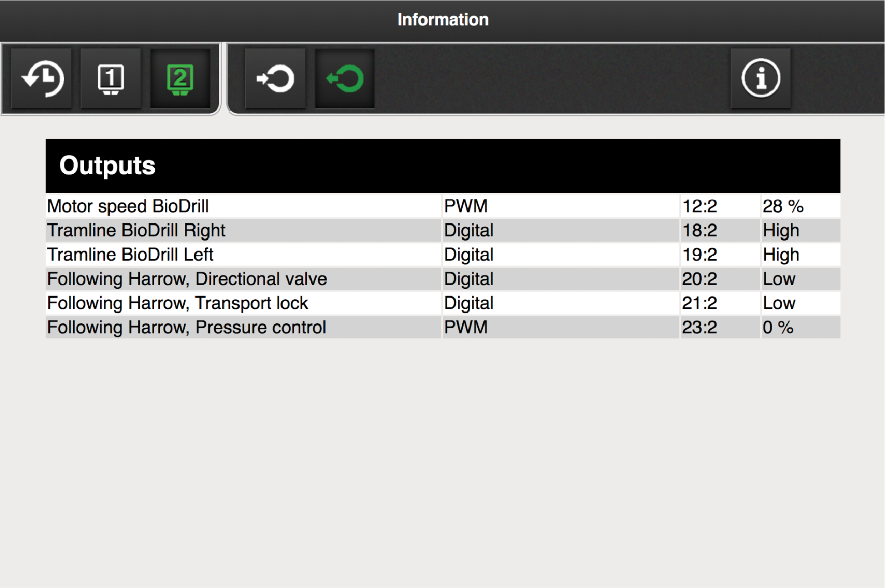Click the history clock icon

click(42, 79)
